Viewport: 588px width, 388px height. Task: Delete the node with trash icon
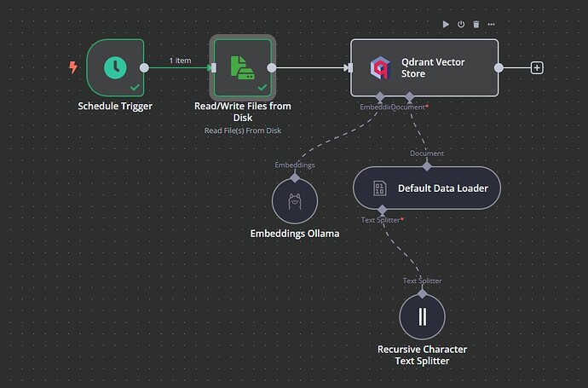pyautogui.click(x=476, y=25)
